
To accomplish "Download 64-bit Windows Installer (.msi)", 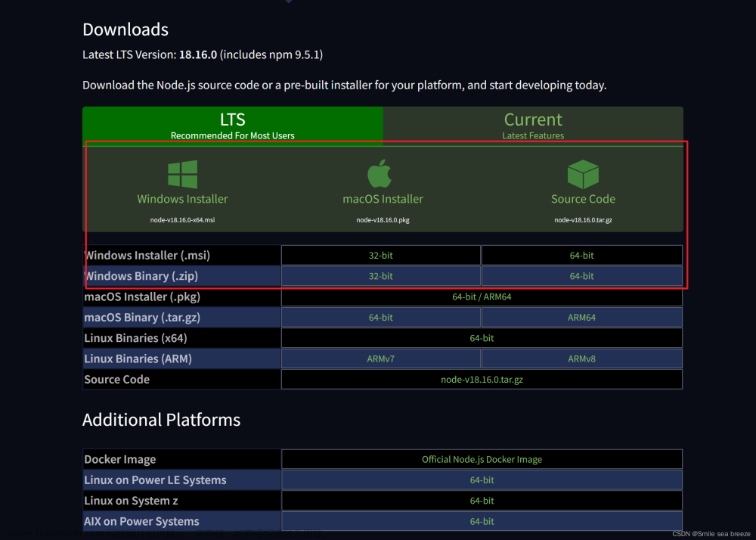I will point(582,255).
